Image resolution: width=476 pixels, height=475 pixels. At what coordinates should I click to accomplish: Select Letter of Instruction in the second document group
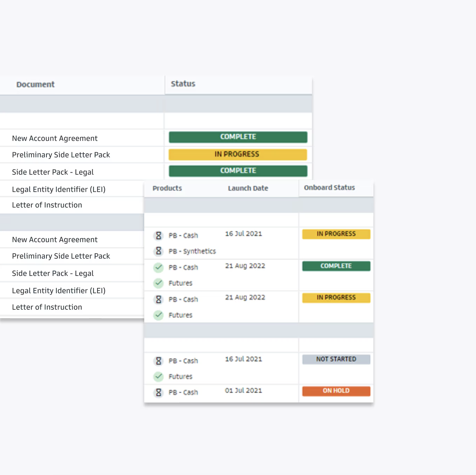tap(47, 307)
